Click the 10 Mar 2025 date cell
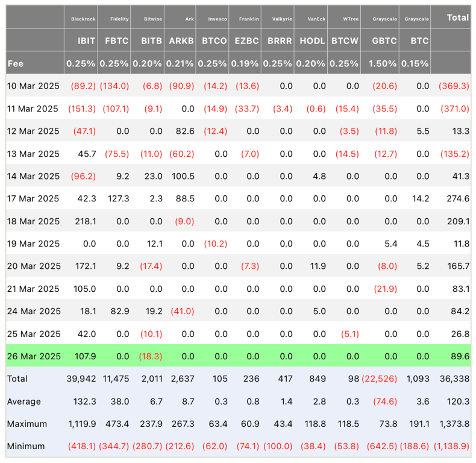 click(x=33, y=86)
